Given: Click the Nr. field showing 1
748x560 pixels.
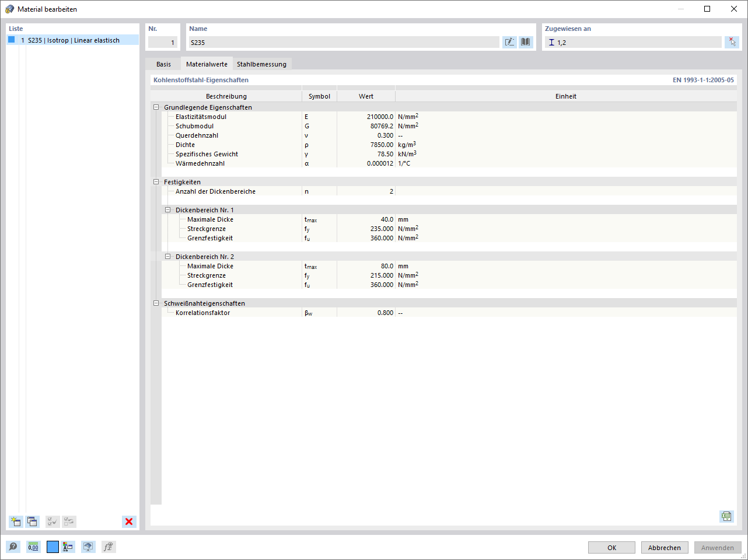Looking at the screenshot, I should pyautogui.click(x=163, y=42).
